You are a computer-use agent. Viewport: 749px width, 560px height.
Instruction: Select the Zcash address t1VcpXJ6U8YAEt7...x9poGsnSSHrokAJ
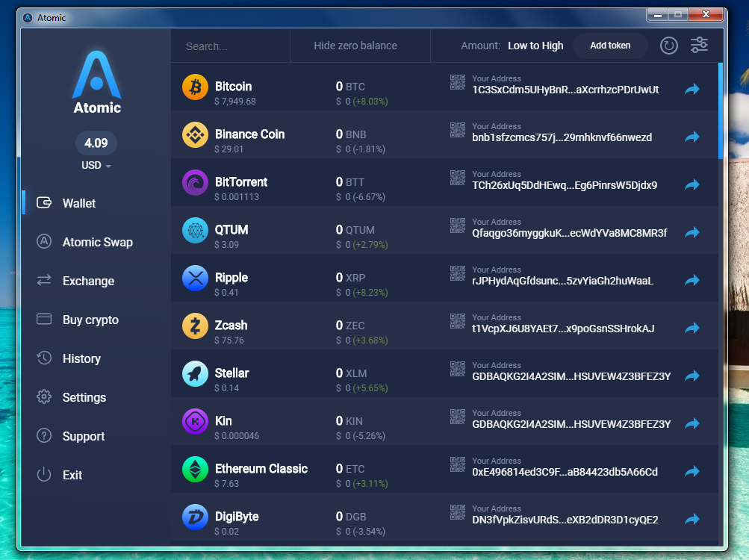[563, 329]
